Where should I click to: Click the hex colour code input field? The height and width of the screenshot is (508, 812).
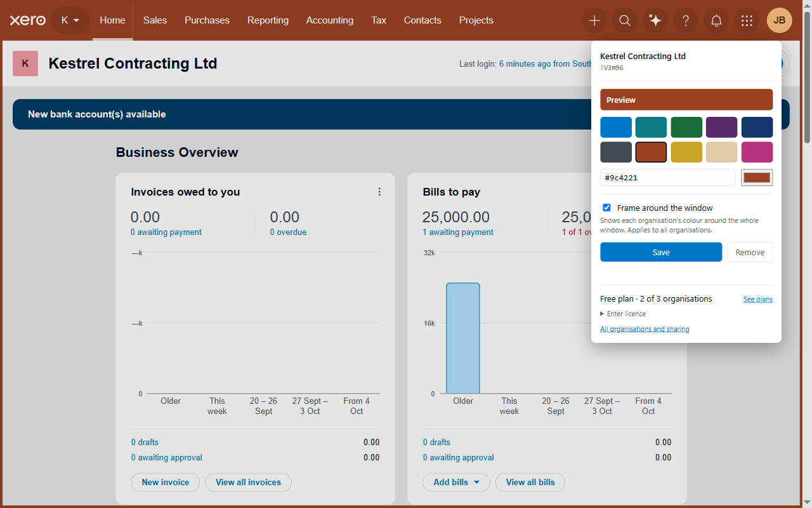coord(668,178)
